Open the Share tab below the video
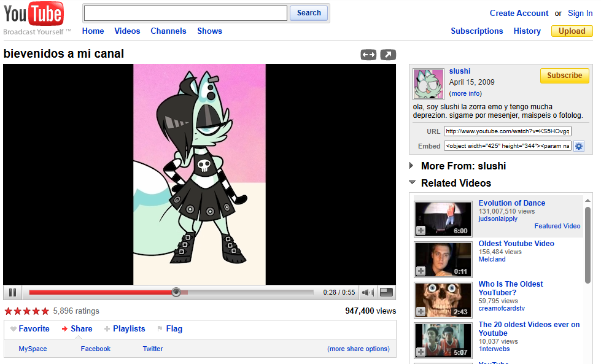 click(x=77, y=329)
